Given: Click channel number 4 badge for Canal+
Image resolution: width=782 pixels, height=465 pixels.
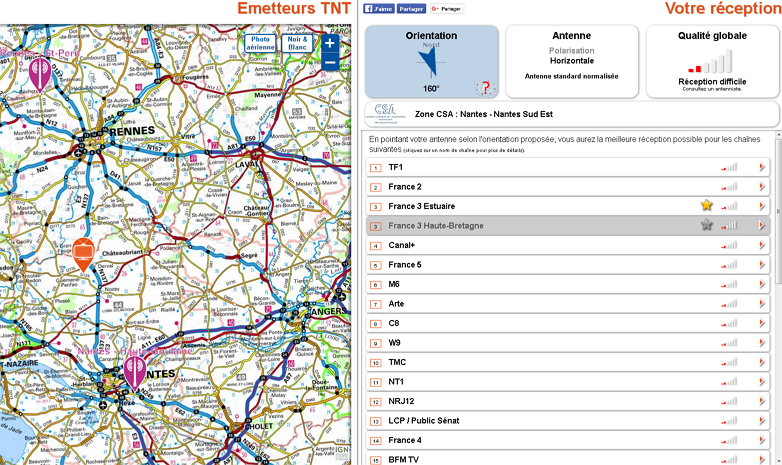Looking at the screenshot, I should [376, 246].
